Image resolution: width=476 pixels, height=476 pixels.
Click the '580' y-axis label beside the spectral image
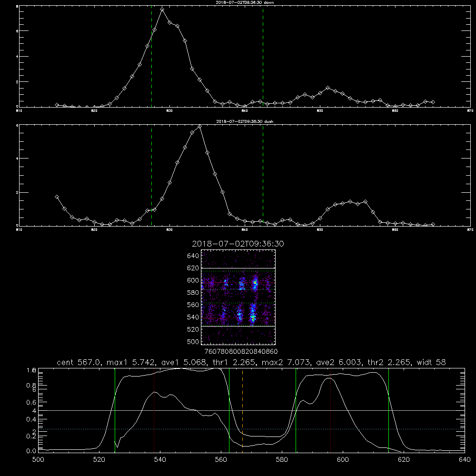click(x=193, y=293)
